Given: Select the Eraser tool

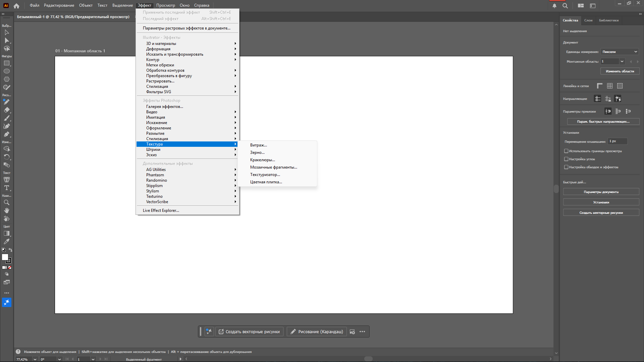Looking at the screenshot, I should click(x=6, y=110).
